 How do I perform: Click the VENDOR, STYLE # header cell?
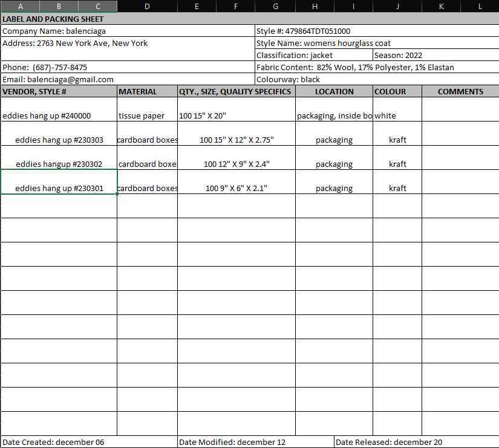pyautogui.click(x=59, y=91)
